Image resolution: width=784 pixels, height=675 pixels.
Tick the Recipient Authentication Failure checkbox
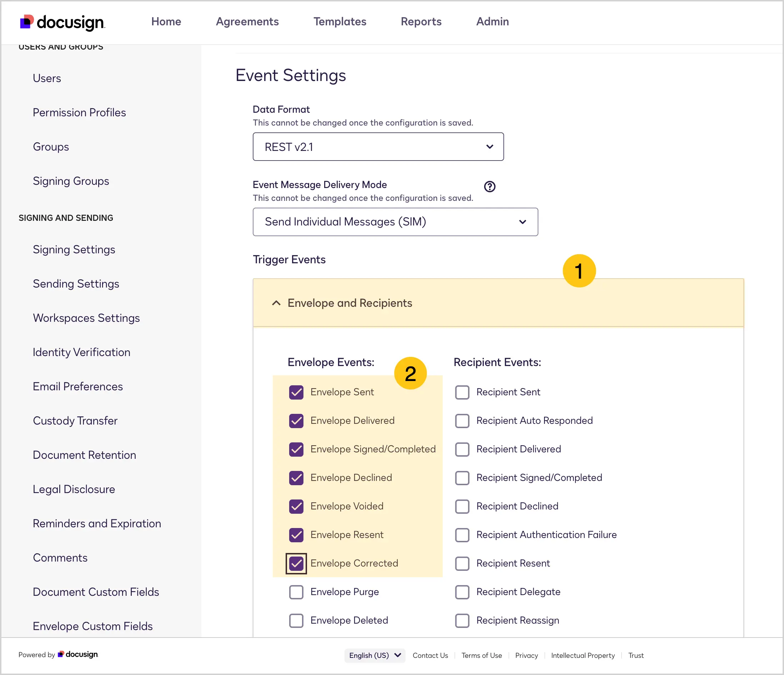point(462,535)
